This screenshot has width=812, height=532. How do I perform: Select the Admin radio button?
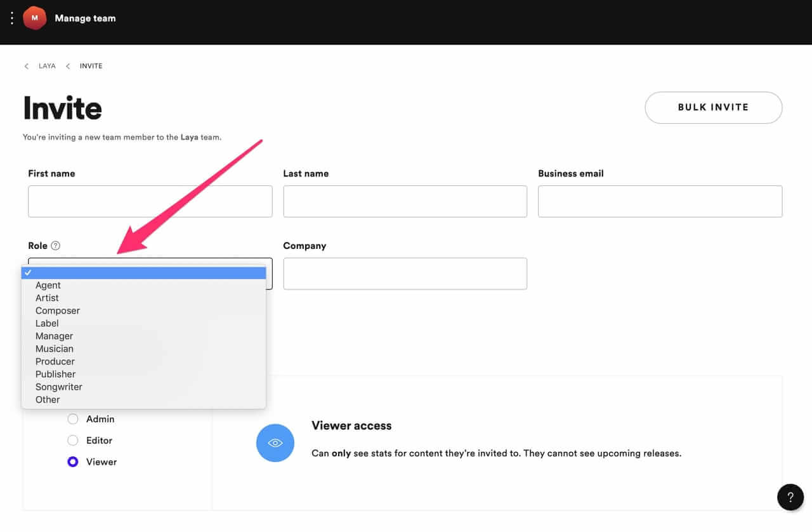(x=73, y=419)
